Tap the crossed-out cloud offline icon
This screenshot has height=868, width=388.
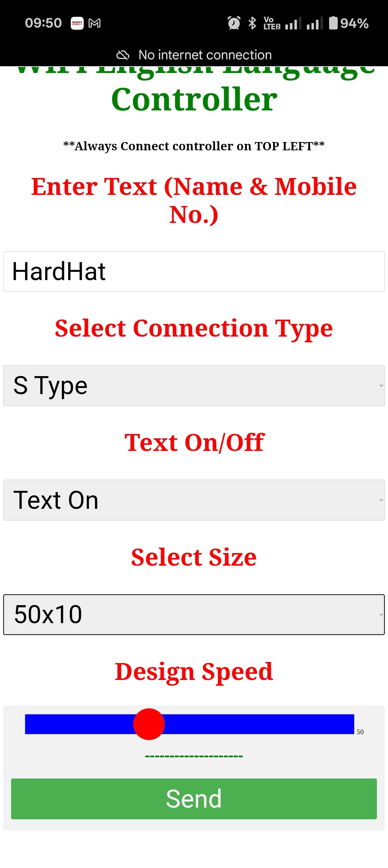click(x=123, y=55)
